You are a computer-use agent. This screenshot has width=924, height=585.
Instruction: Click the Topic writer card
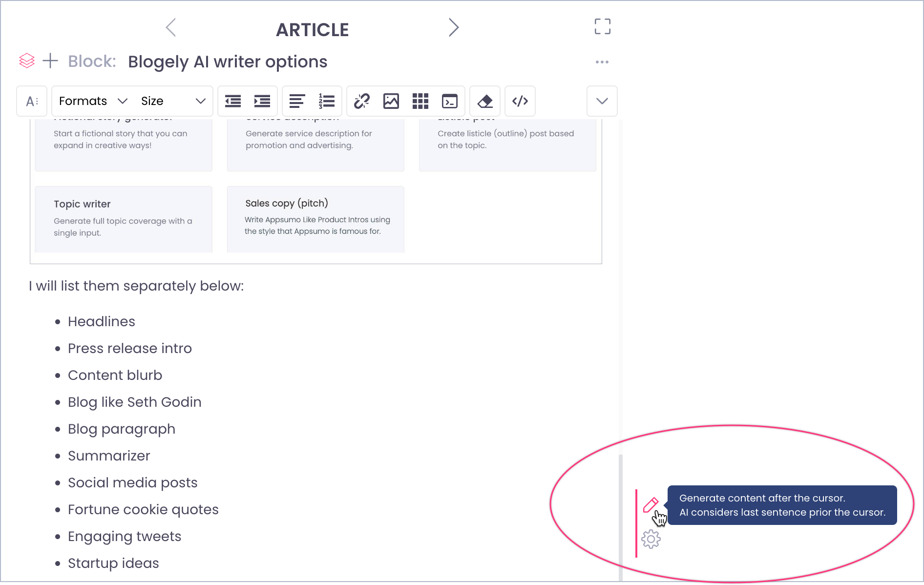pos(124,219)
